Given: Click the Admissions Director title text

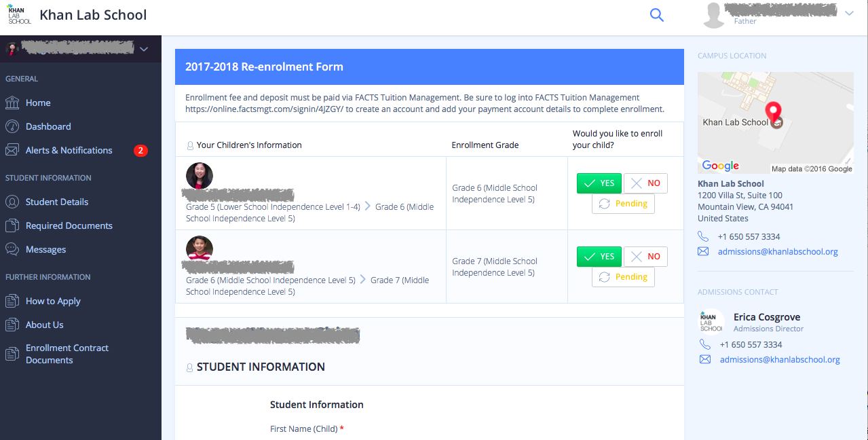Looking at the screenshot, I should [x=768, y=329].
